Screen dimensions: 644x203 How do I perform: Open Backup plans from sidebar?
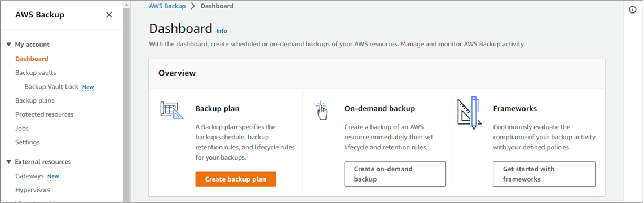tap(35, 100)
